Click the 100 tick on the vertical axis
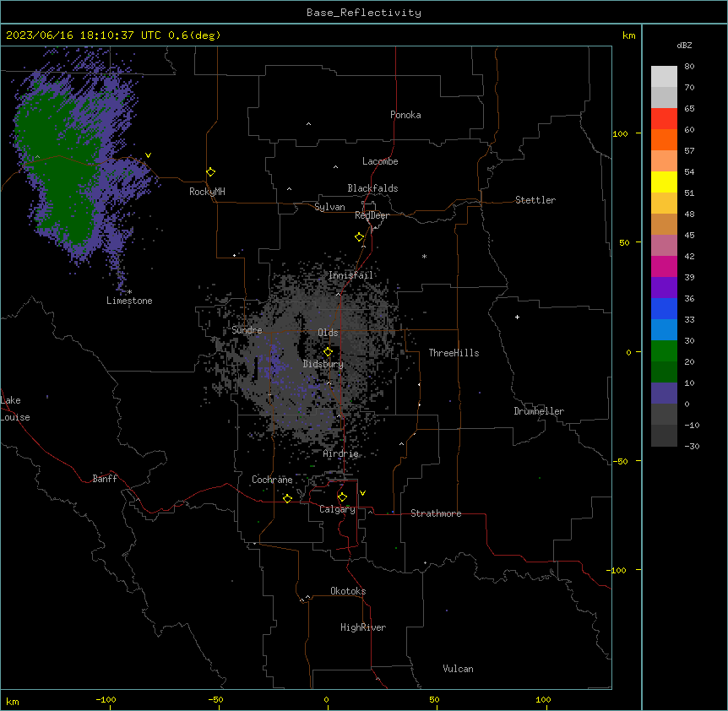Viewport: 728px width, 711px height. tap(620, 133)
